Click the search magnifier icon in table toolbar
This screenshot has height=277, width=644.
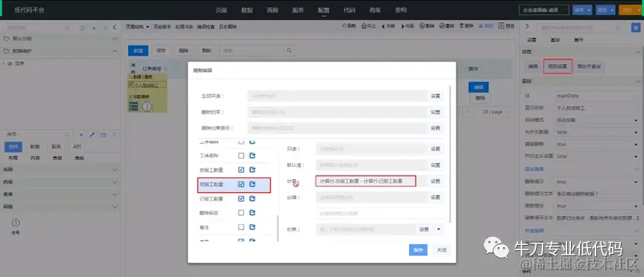click(289, 51)
